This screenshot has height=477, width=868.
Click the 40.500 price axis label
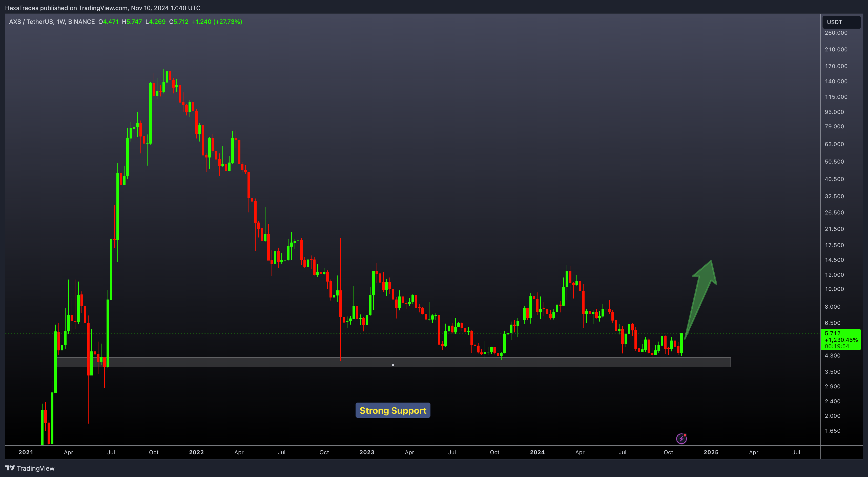pos(834,179)
